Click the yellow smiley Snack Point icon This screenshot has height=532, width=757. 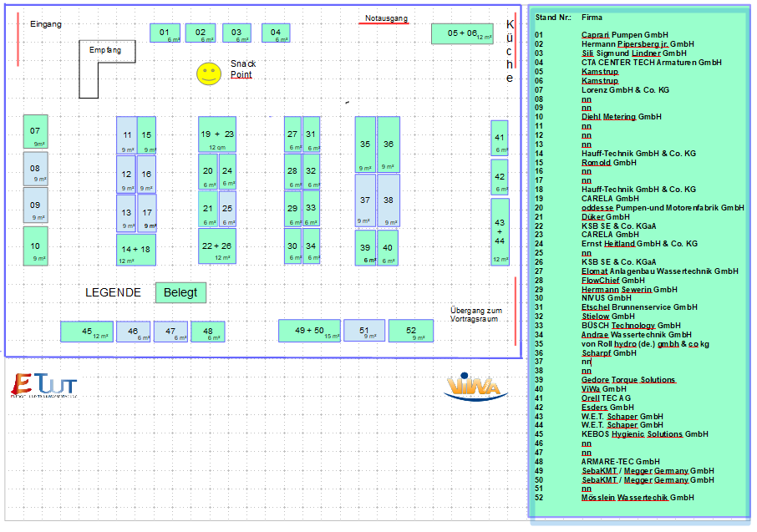pyautogui.click(x=209, y=73)
